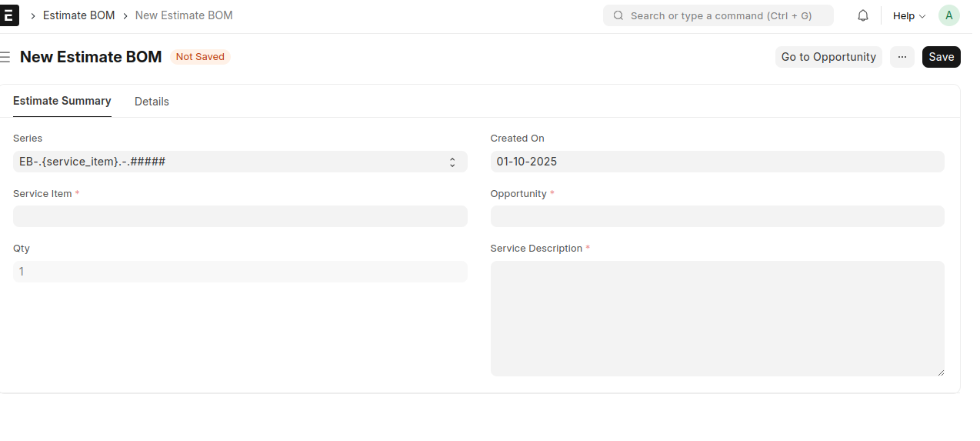Screen dimensions: 980x441
Task: Click the search magnifier icon
Action: (x=618, y=15)
